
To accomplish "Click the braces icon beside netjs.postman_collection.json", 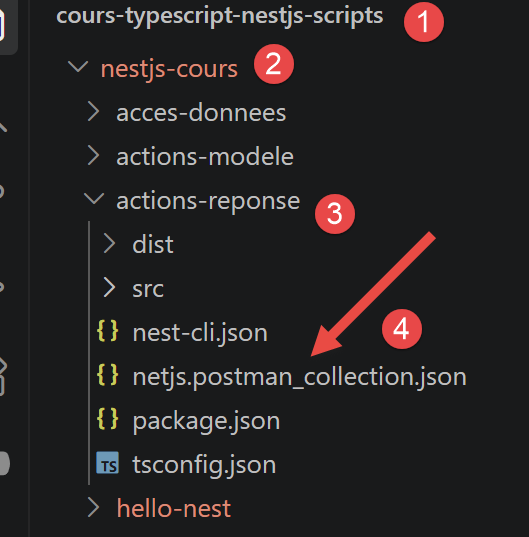I will [108, 375].
